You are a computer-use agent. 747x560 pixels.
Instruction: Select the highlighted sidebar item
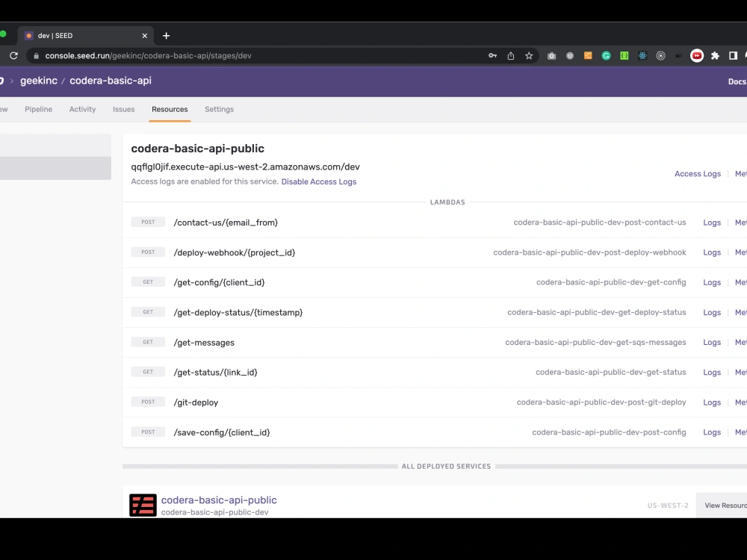click(55, 168)
